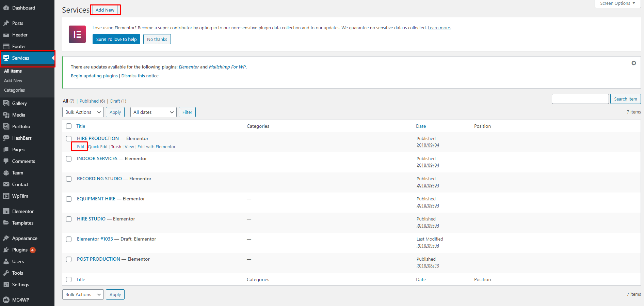
Task: Click the Pages icon in sidebar
Action: click(x=6, y=150)
